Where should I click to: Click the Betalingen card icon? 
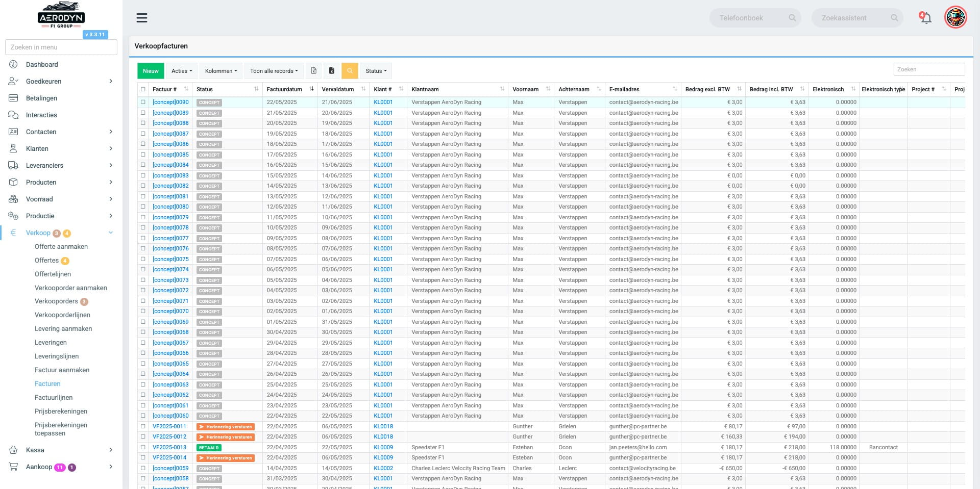(x=13, y=98)
